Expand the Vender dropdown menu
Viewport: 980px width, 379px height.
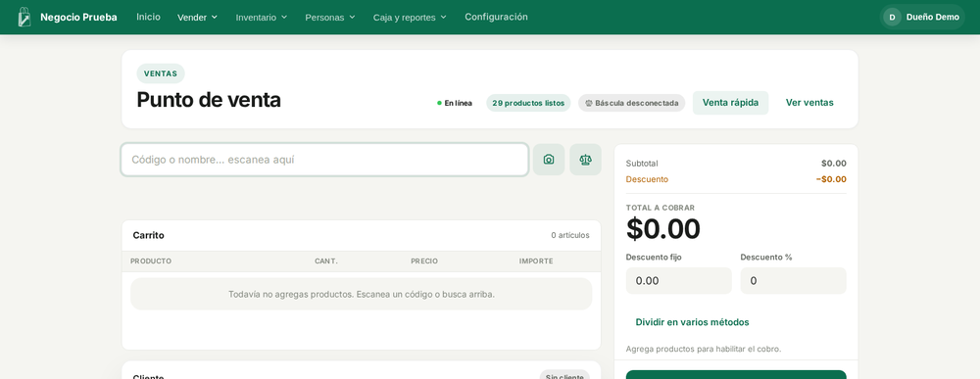[198, 17]
